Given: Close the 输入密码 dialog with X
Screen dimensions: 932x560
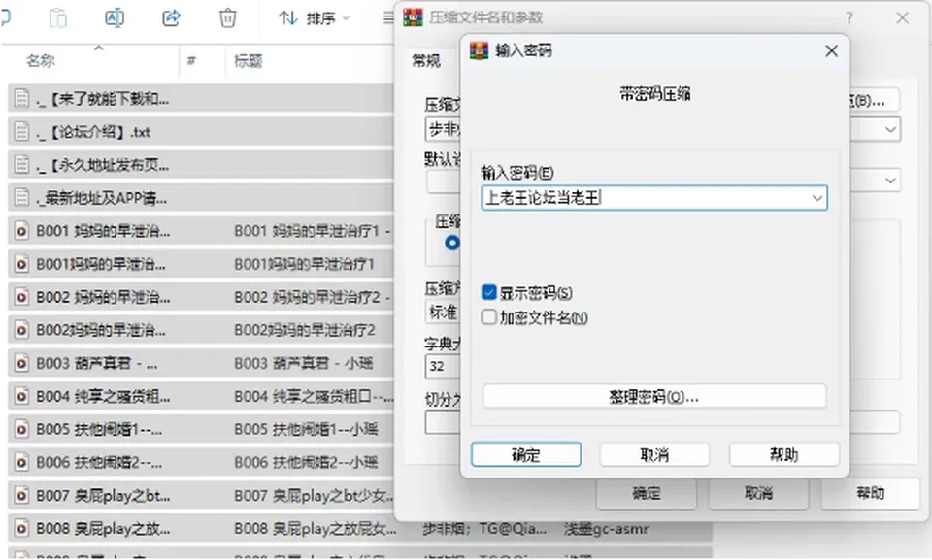Looking at the screenshot, I should (x=832, y=51).
